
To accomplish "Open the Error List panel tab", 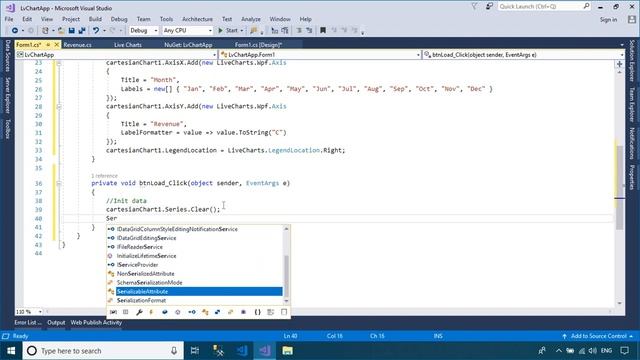I will (28, 322).
